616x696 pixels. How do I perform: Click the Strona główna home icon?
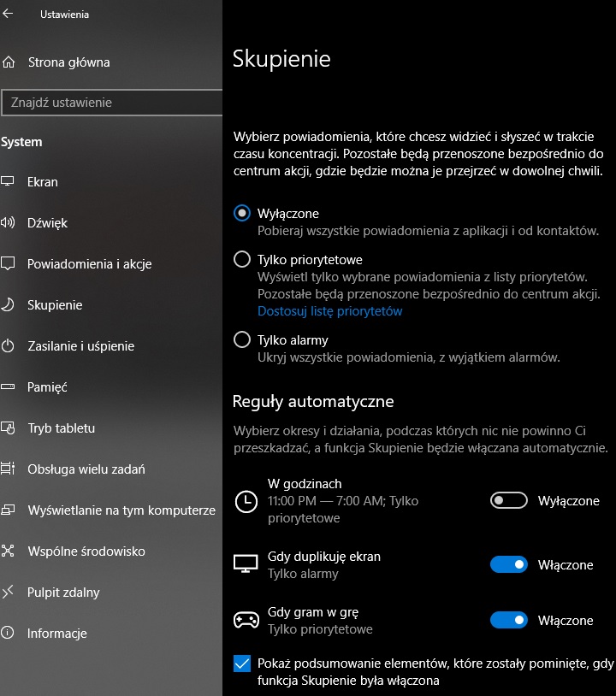pos(8,62)
